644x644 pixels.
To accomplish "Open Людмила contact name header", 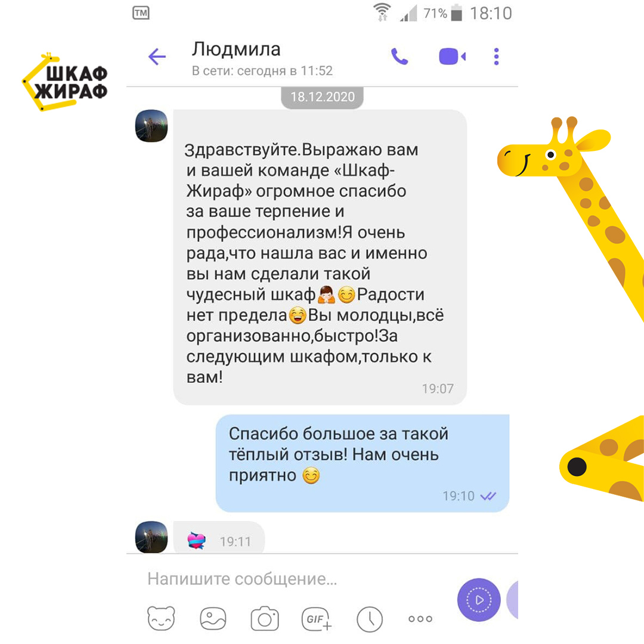I will click(236, 49).
